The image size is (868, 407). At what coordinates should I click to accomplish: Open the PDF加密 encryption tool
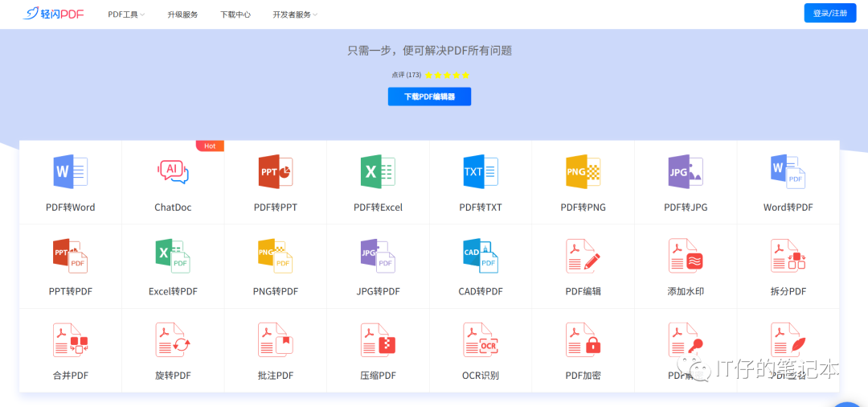(583, 340)
